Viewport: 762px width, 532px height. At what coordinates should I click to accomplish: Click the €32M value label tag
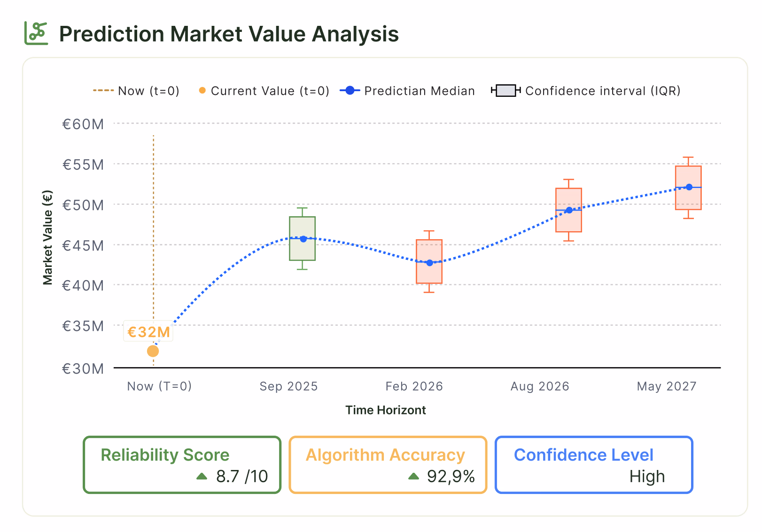pyautogui.click(x=148, y=332)
